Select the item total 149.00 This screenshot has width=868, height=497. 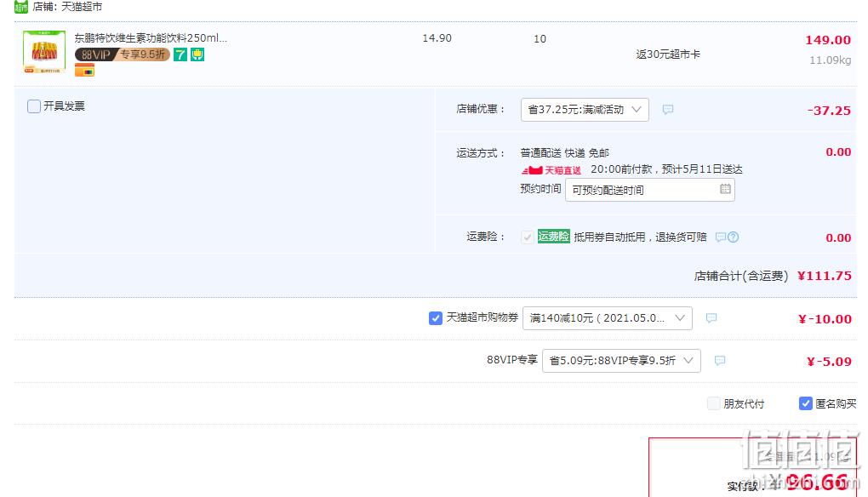(828, 40)
